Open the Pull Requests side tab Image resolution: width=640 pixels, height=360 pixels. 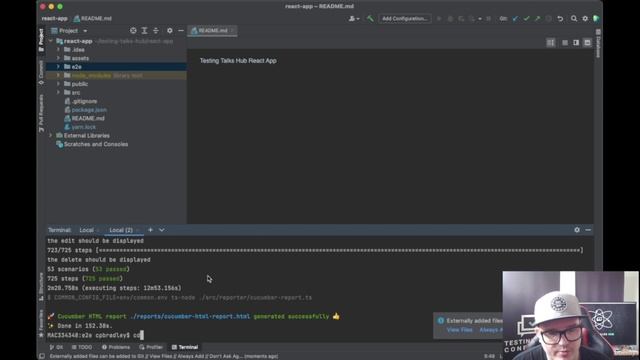point(41,113)
